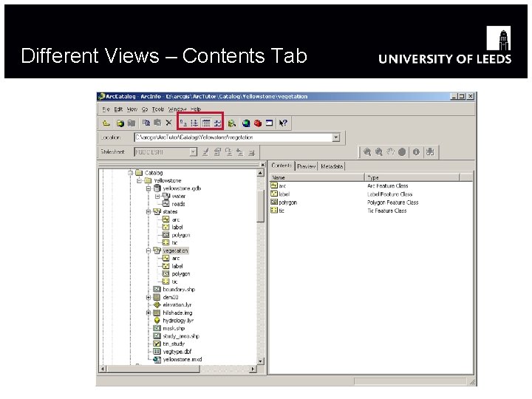Select yellowstone.mxd in the tree
This screenshot has height=399, width=532.
(183, 360)
